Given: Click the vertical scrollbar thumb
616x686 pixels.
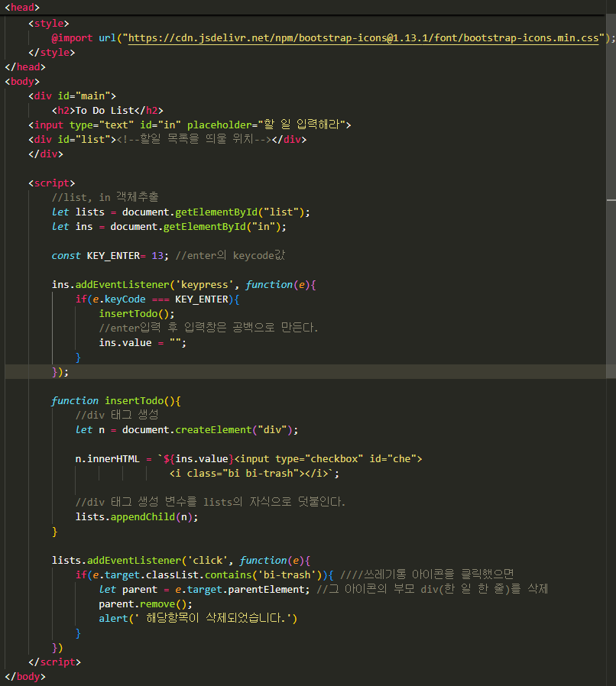Looking at the screenshot, I should pyautogui.click(x=611, y=196).
